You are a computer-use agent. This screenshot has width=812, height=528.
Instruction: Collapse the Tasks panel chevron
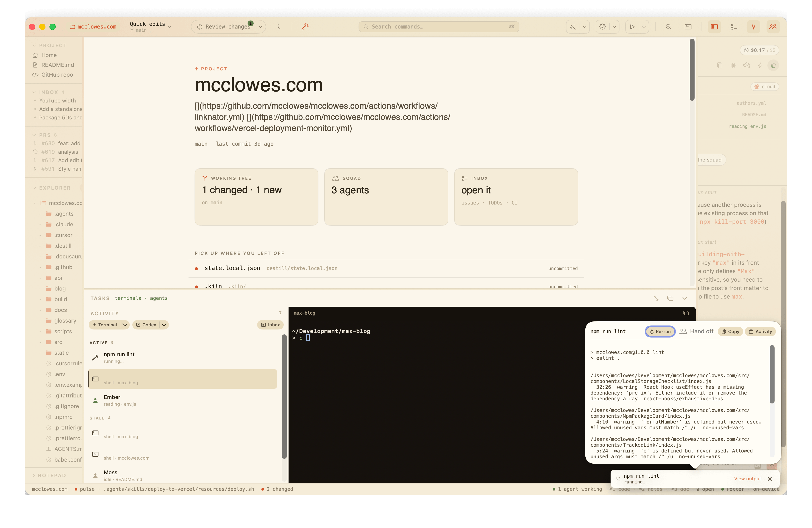[x=684, y=298]
